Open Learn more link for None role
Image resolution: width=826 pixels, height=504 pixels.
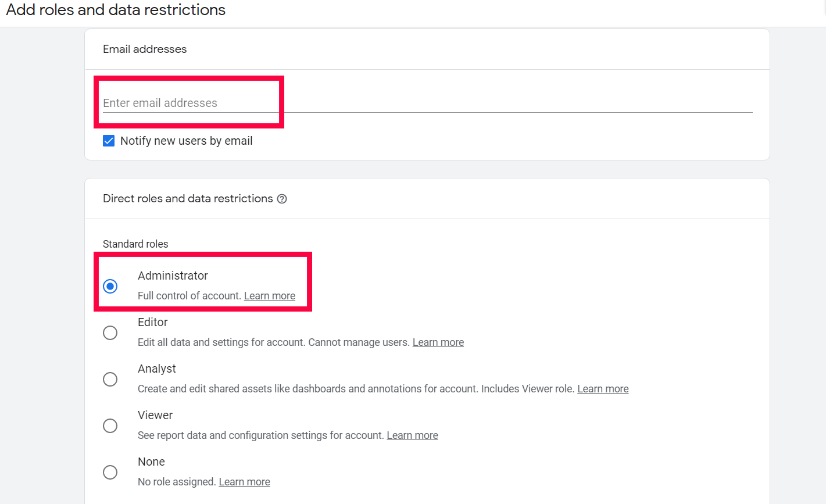[245, 482]
